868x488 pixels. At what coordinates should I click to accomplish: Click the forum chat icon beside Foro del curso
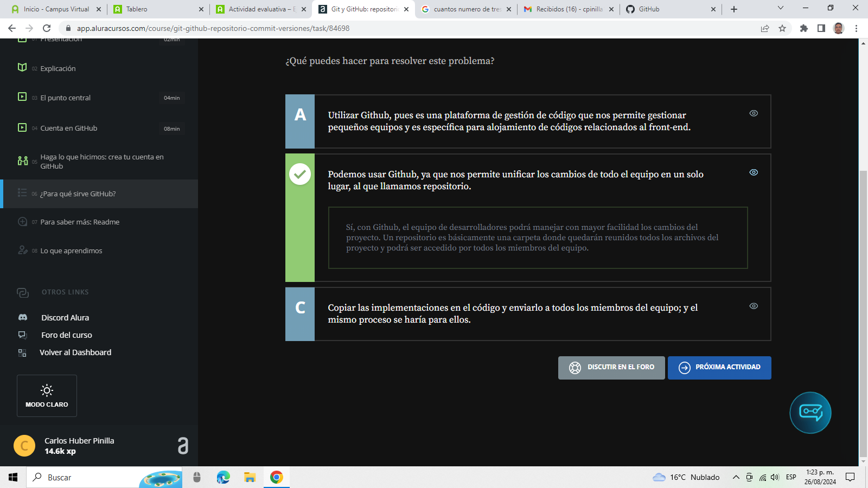22,335
